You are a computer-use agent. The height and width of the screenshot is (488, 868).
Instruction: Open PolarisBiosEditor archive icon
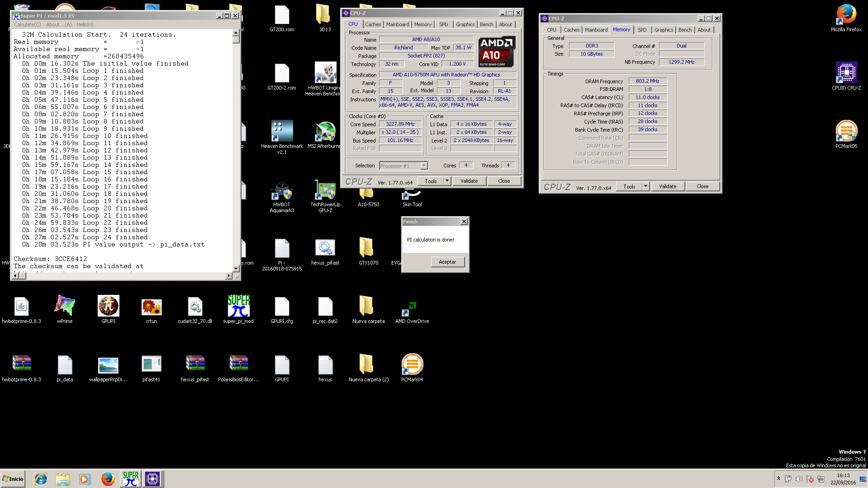[238, 368]
